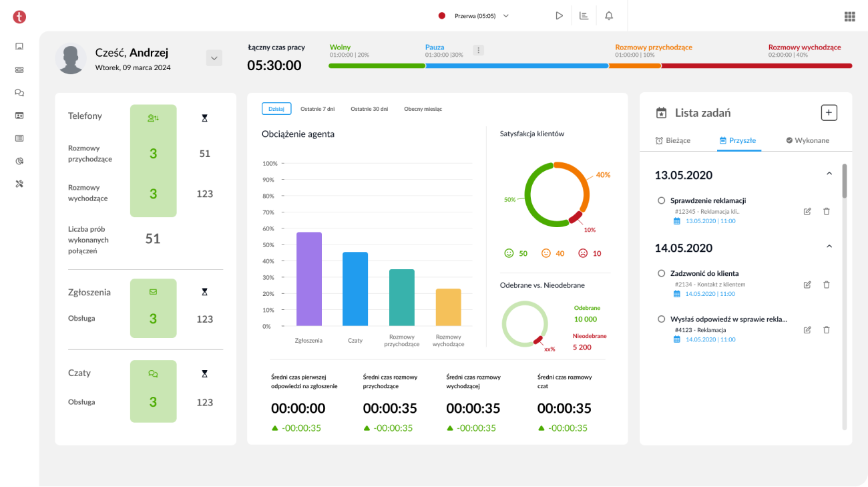This screenshot has height=487, width=868.
Task: Edit the Wysłać odpowiedź w sprawie rekla... task
Action: click(807, 329)
